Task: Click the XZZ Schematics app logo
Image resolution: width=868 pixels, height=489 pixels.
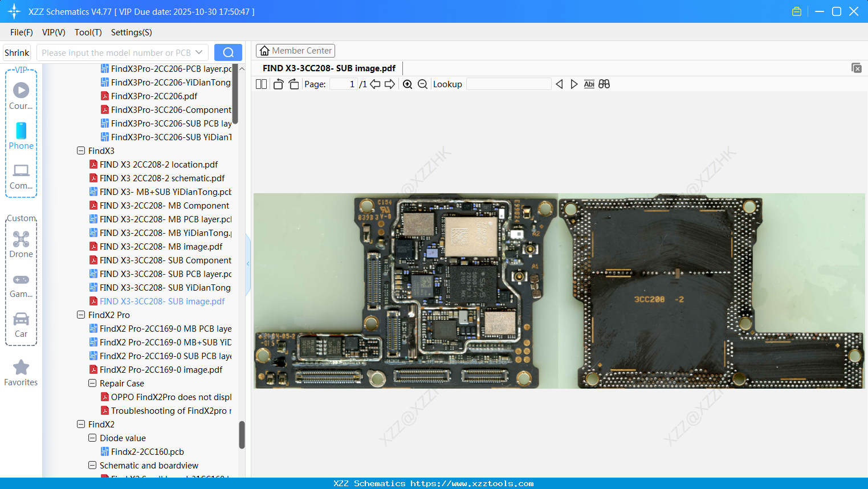Action: [14, 11]
